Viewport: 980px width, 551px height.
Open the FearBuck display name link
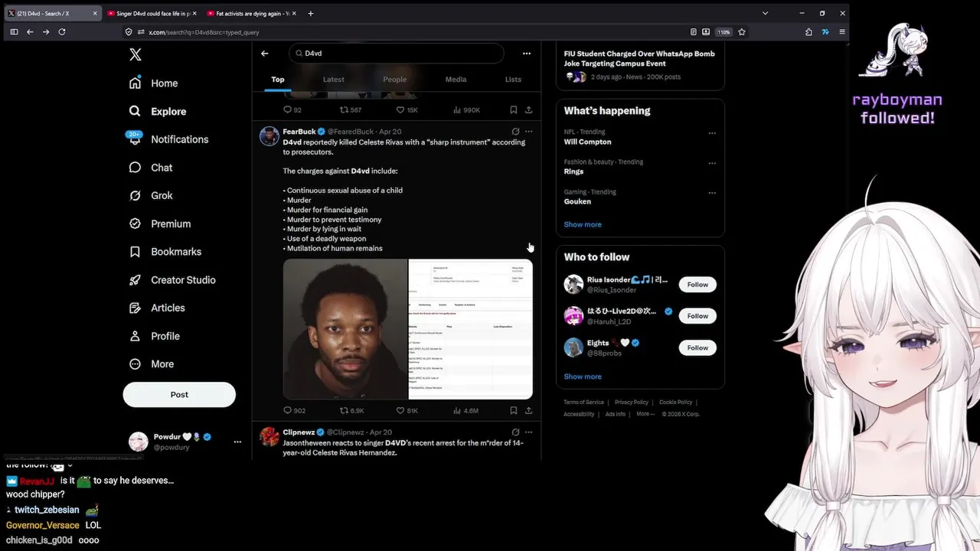[299, 132]
